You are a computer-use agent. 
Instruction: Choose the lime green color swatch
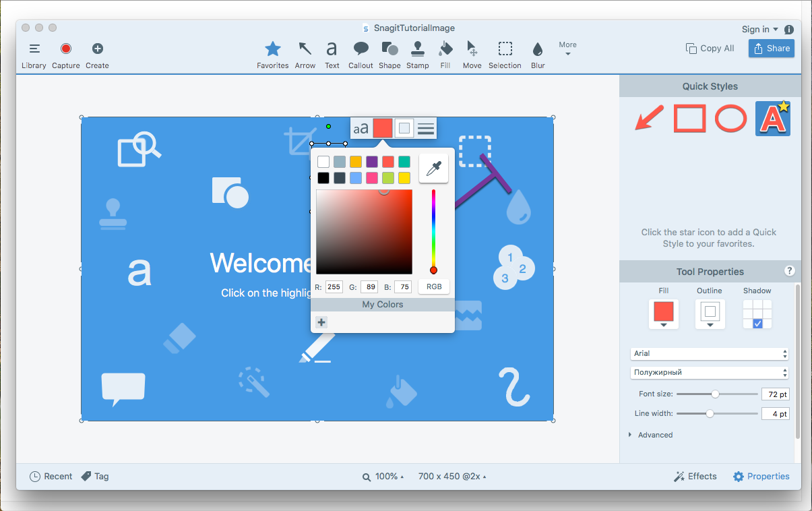388,178
